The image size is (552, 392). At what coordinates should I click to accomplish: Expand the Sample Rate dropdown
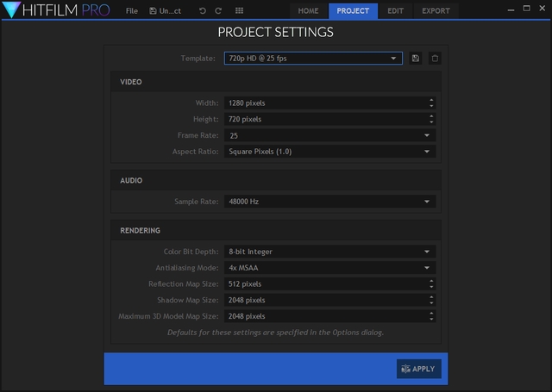[329, 202]
